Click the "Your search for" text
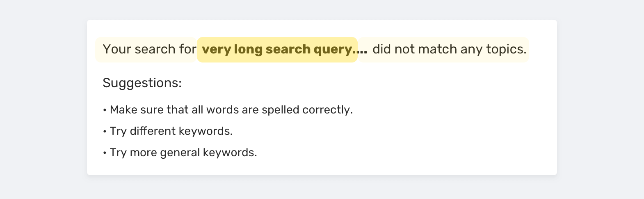 click(x=149, y=49)
